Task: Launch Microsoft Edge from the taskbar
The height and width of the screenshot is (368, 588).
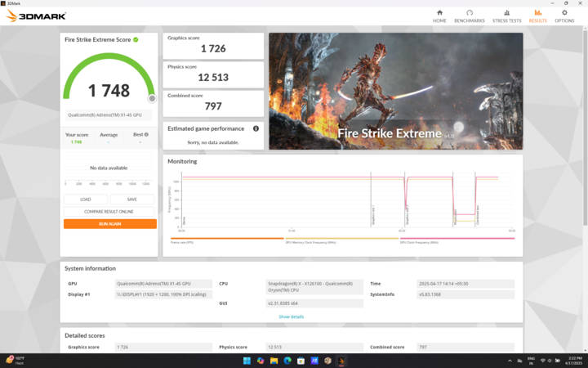Action: 287,361
